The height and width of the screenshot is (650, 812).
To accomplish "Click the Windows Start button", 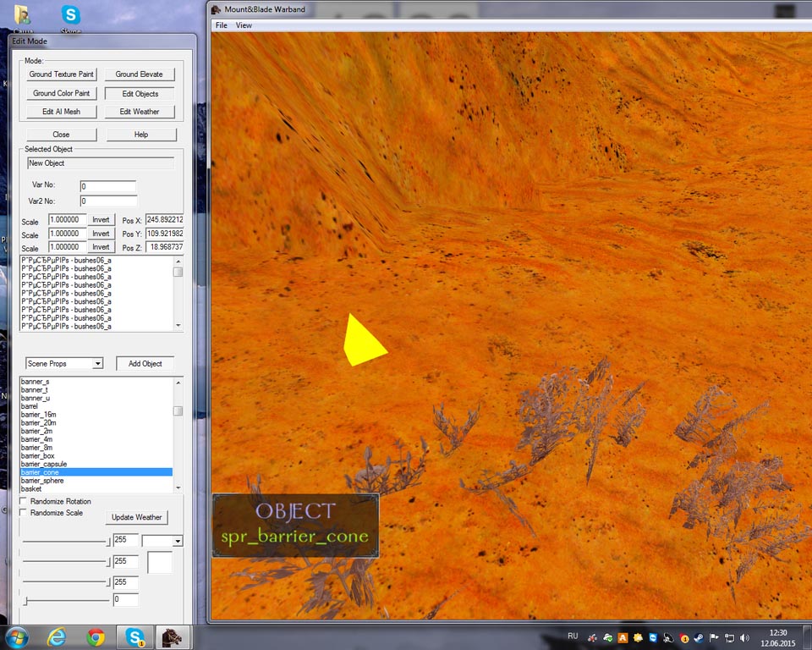I will tap(17, 636).
